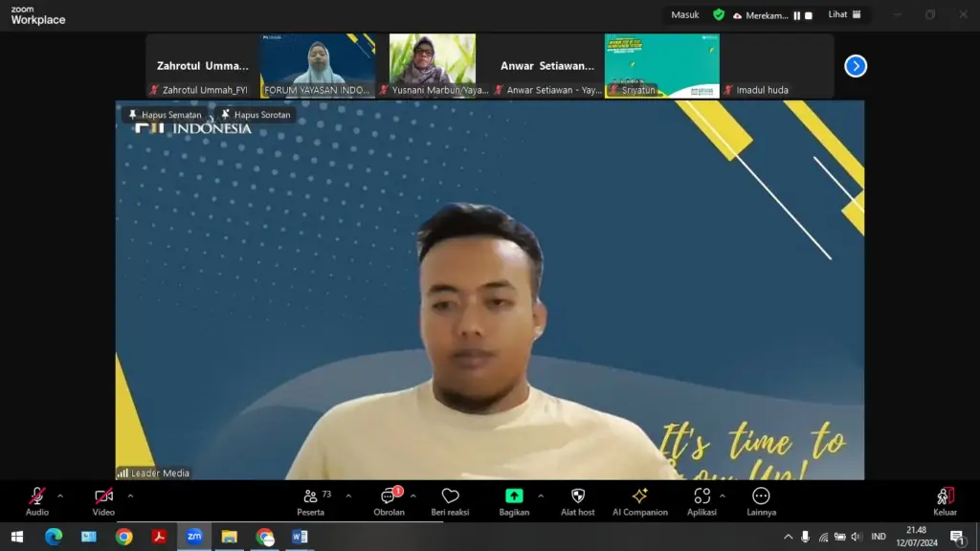This screenshot has width=980, height=551.
Task: Select Yusnani Marbun video thumbnail
Action: [433, 66]
